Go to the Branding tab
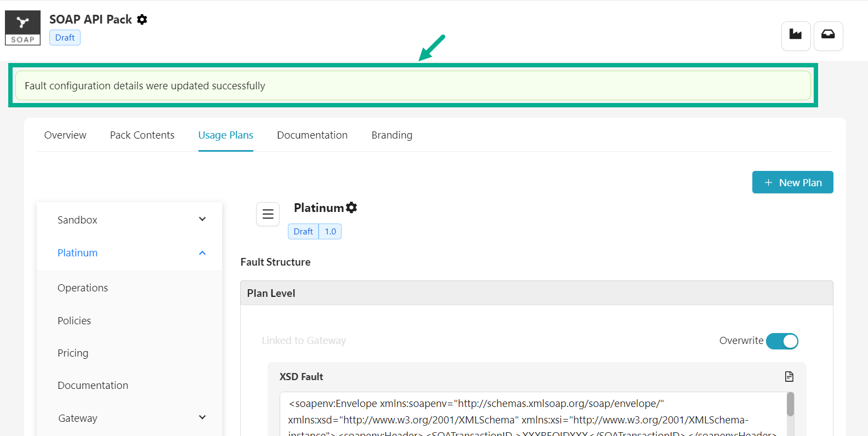 pos(392,135)
